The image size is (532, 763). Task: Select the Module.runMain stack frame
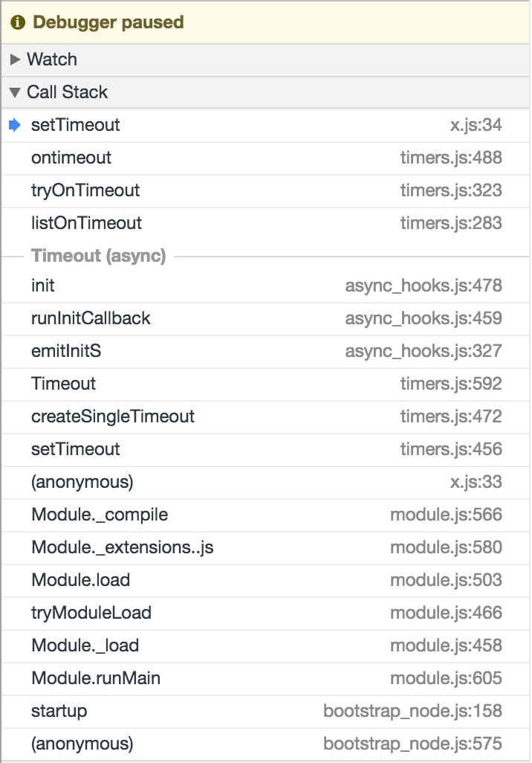pos(265,678)
